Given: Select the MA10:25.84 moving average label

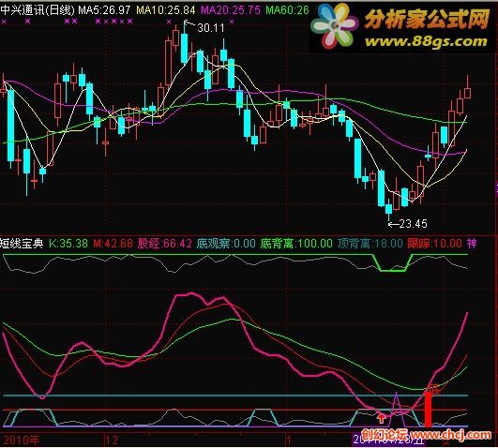Looking at the screenshot, I should pyautogui.click(x=166, y=10).
